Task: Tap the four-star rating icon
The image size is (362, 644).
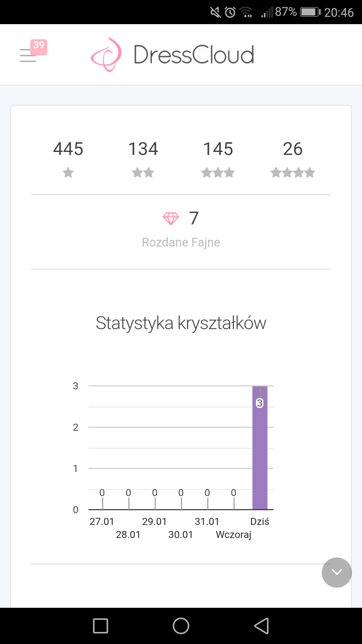Action: pyautogui.click(x=293, y=173)
